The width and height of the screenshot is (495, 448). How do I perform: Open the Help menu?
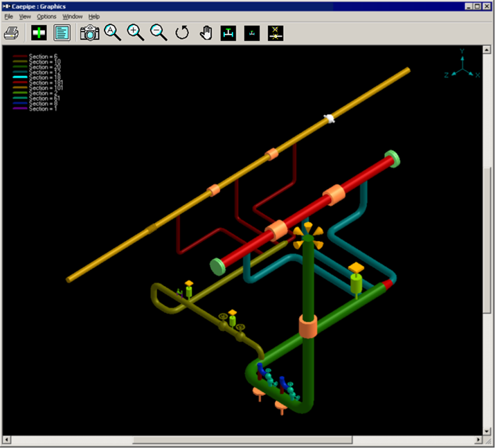click(x=93, y=17)
